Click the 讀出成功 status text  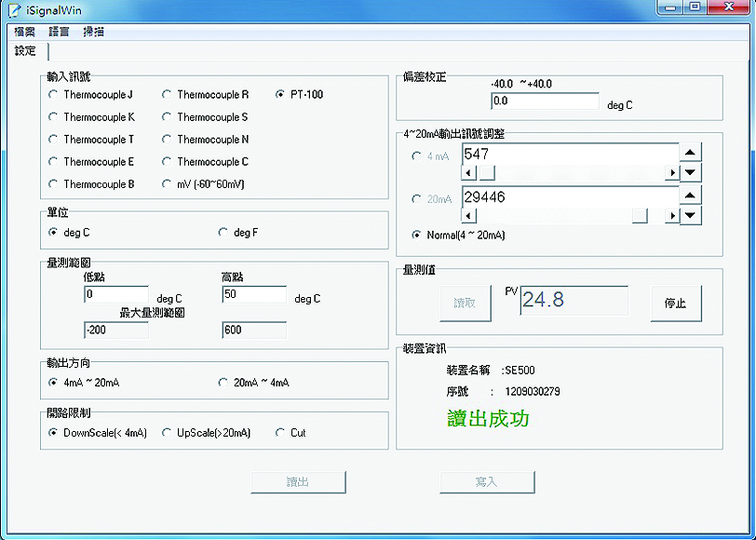pos(489,419)
